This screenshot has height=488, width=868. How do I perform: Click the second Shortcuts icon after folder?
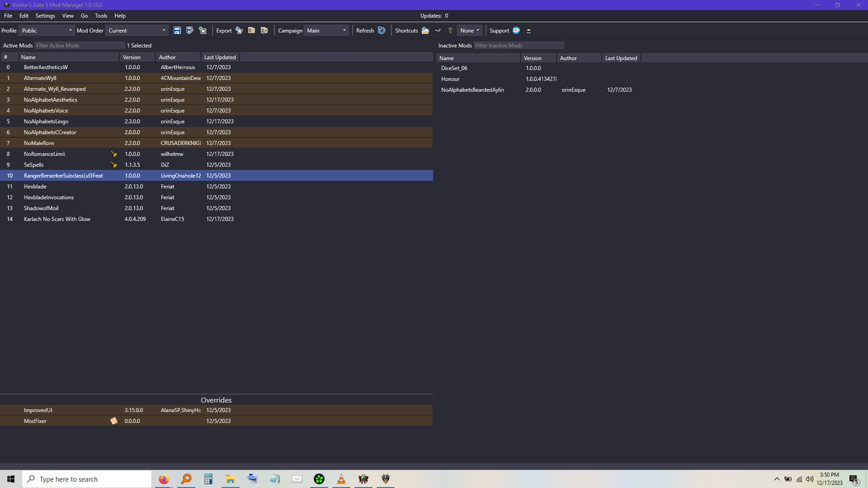click(438, 30)
